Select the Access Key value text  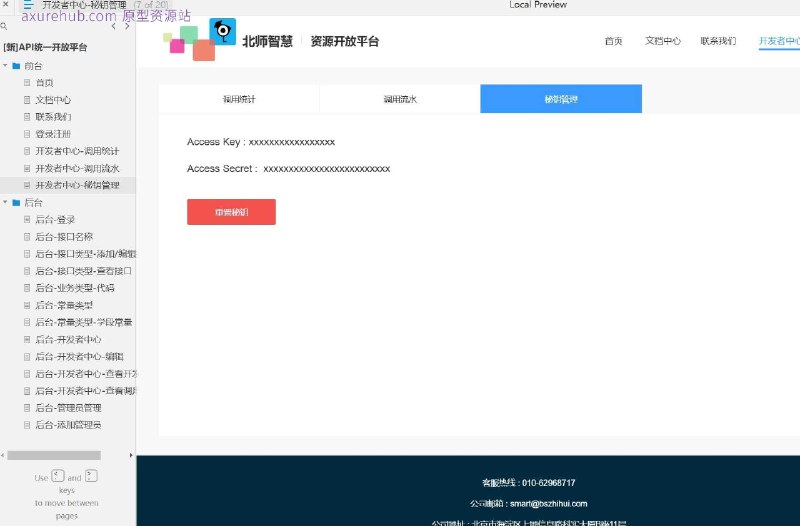click(292, 142)
